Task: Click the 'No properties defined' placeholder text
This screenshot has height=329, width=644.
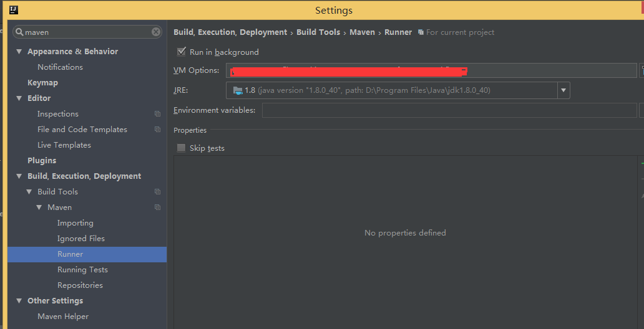Action: pyautogui.click(x=405, y=232)
